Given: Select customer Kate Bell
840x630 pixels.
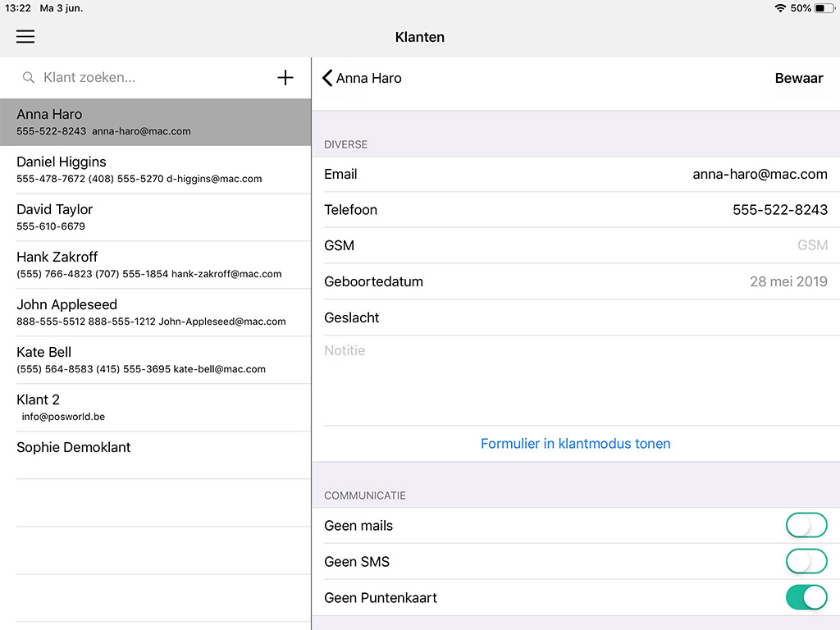Looking at the screenshot, I should pyautogui.click(x=155, y=360).
